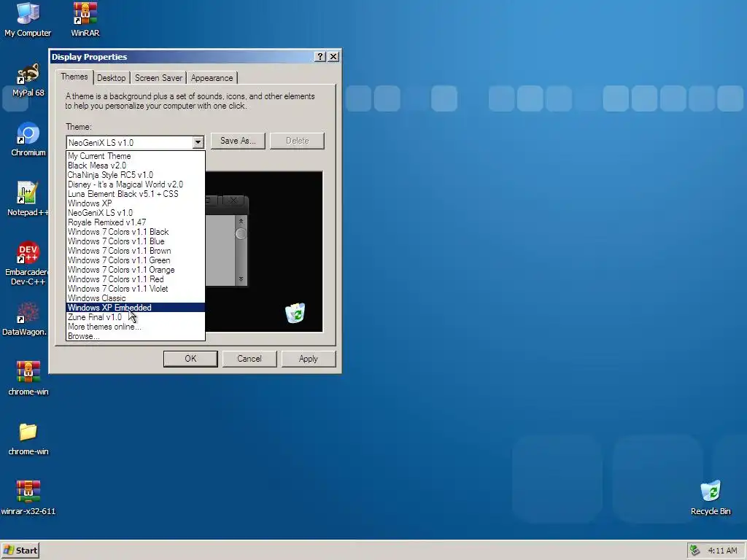747x560 pixels.
Task: Choose the Windows XP theme entry
Action: coord(135,203)
